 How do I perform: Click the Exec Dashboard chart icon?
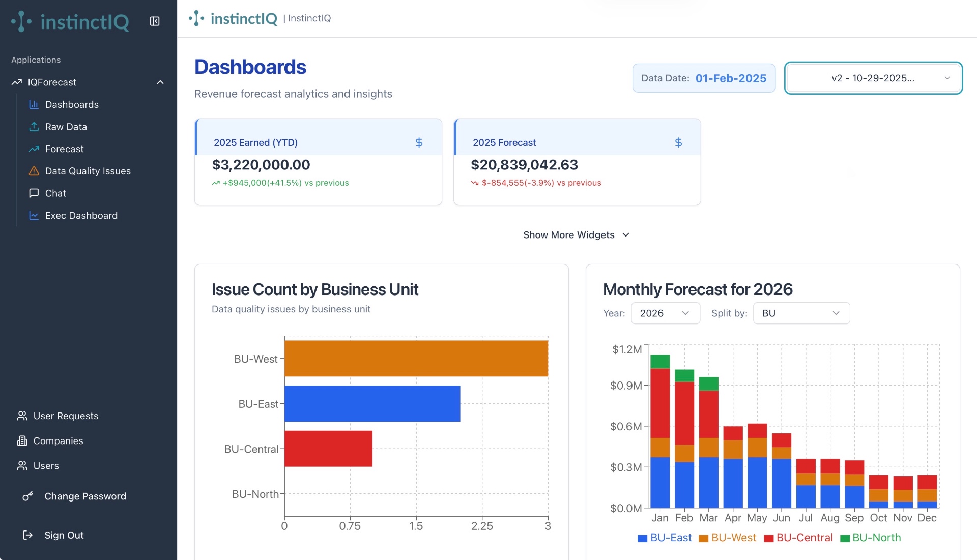[34, 216]
